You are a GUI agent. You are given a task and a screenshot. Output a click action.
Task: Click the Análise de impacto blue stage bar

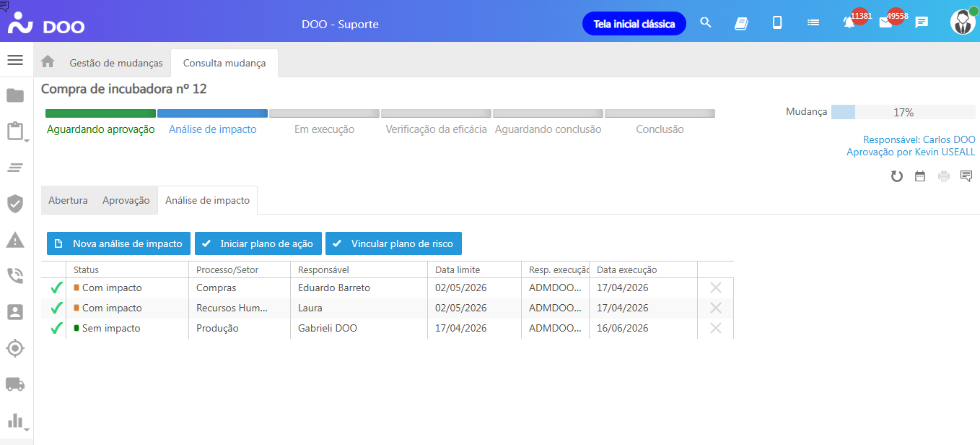point(212,113)
